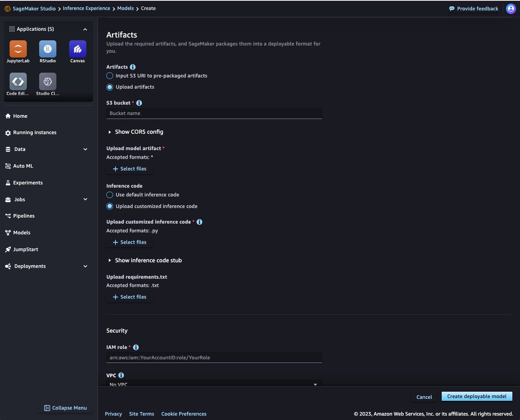Go to Home in the sidebar
The width and height of the screenshot is (520, 420).
coord(16,116)
